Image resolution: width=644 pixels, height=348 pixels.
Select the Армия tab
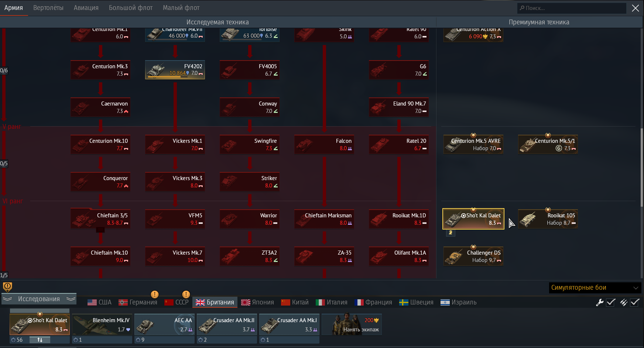click(14, 8)
